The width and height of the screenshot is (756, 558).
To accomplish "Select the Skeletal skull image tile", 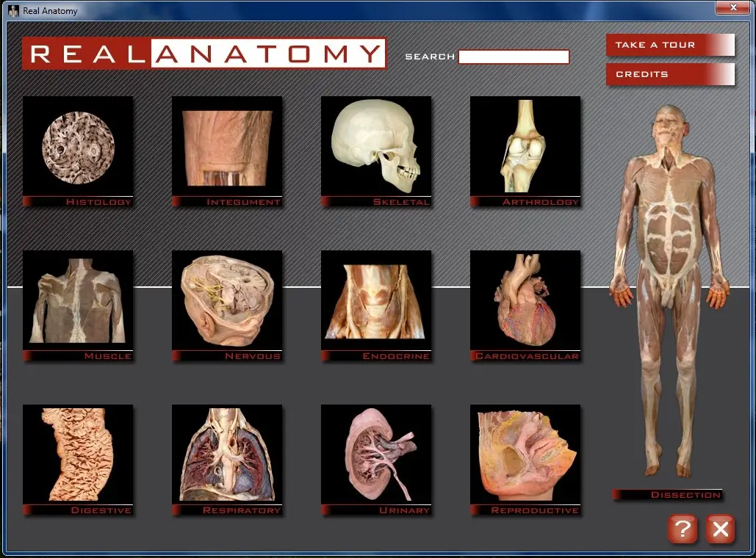I will click(x=376, y=151).
